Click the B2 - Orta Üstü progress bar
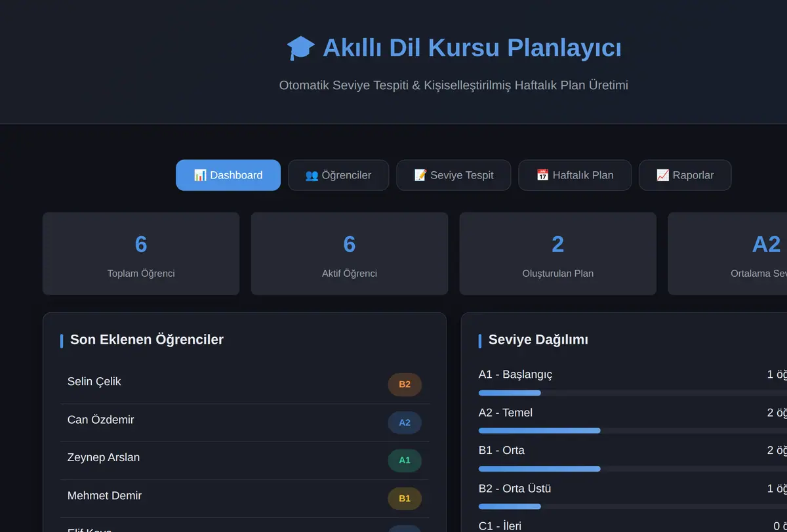The height and width of the screenshot is (532, 787). [633, 507]
